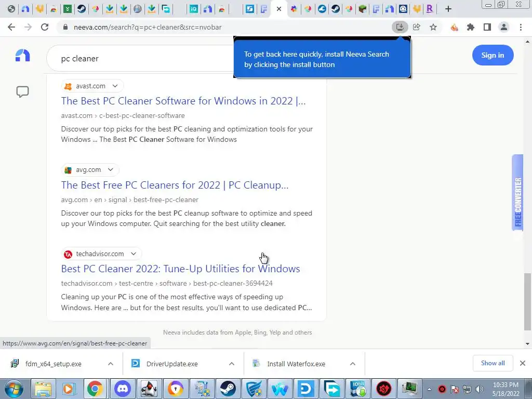Click avast.com › c-best-pc-cleaner-software breadcrumb
The width and height of the screenshot is (532, 399).
click(123, 115)
